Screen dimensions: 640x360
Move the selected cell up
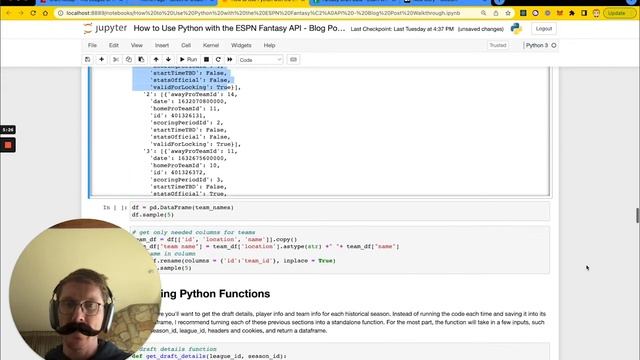pos(156,60)
